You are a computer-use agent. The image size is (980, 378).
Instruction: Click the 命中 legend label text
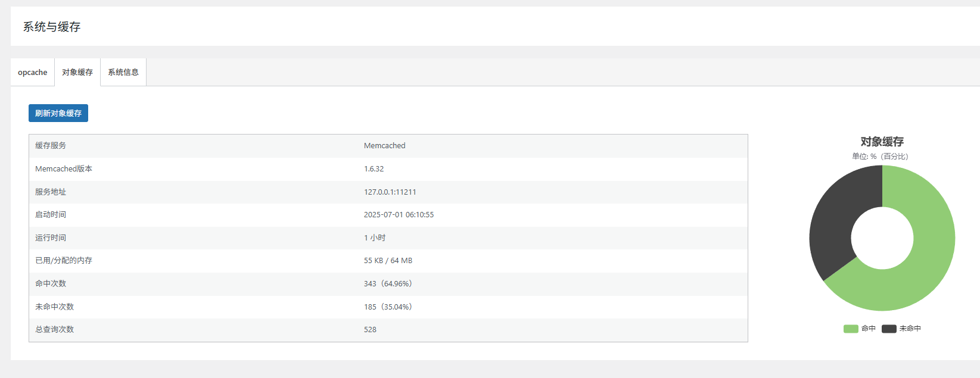pos(869,329)
